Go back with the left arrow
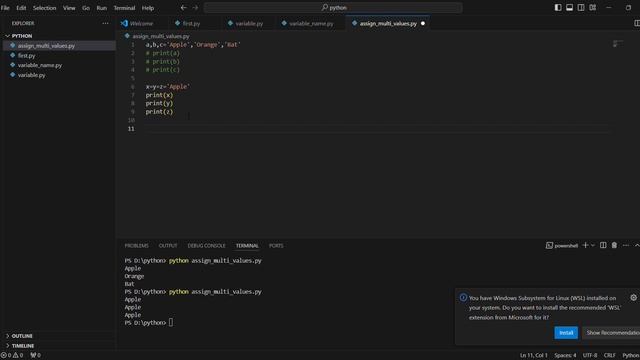This screenshot has width=640, height=360. coord(184,8)
